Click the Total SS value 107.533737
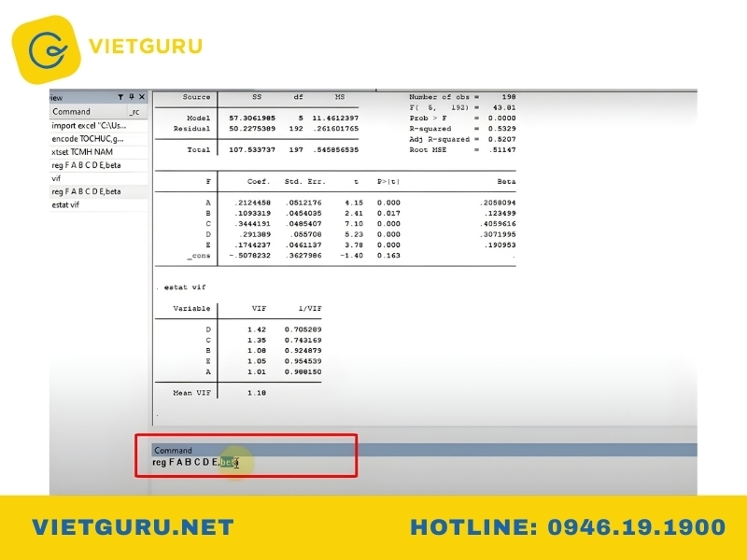Image resolution: width=747 pixels, height=560 pixels. pyautogui.click(x=252, y=149)
